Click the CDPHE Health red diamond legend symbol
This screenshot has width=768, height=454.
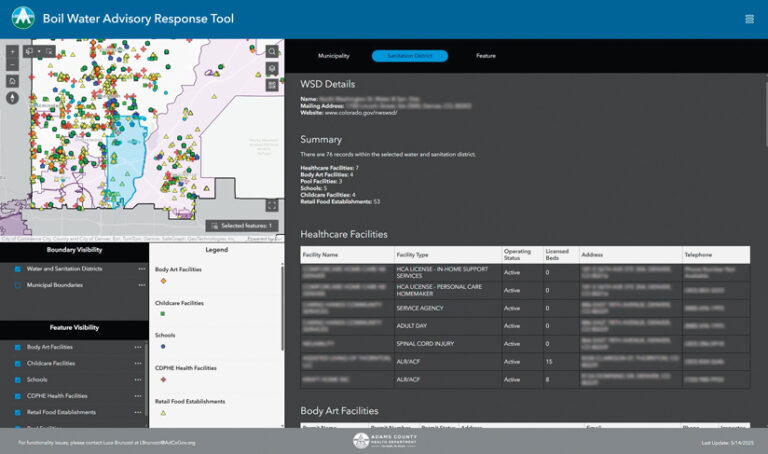click(x=163, y=380)
